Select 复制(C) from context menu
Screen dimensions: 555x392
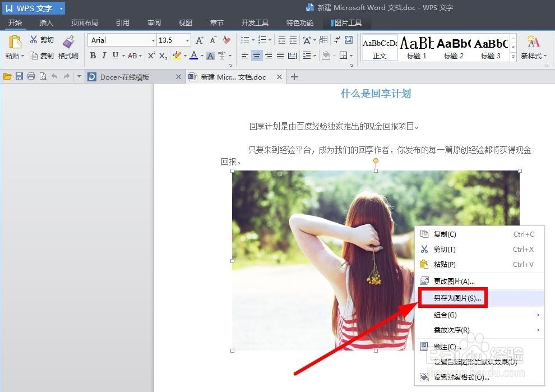[480, 234]
